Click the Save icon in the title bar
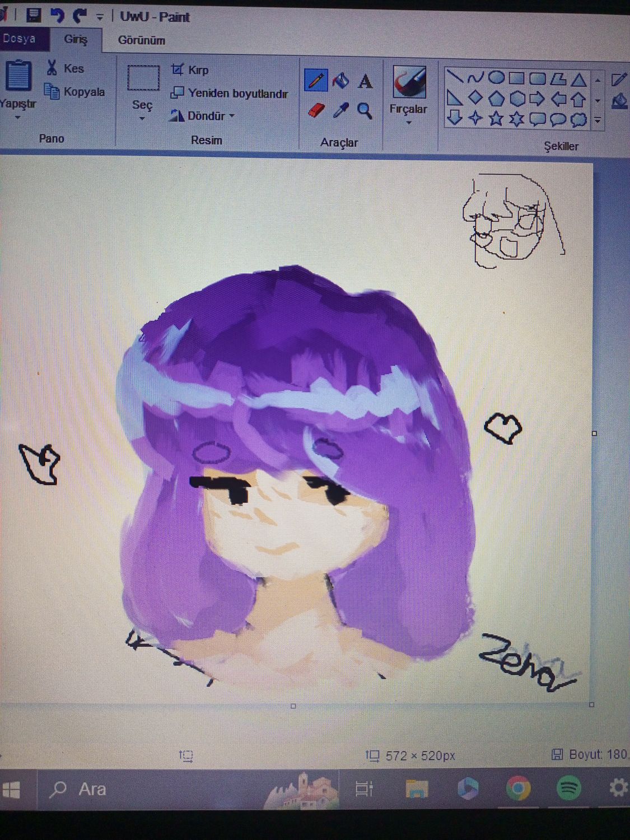This screenshot has width=630, height=840. coord(34,15)
